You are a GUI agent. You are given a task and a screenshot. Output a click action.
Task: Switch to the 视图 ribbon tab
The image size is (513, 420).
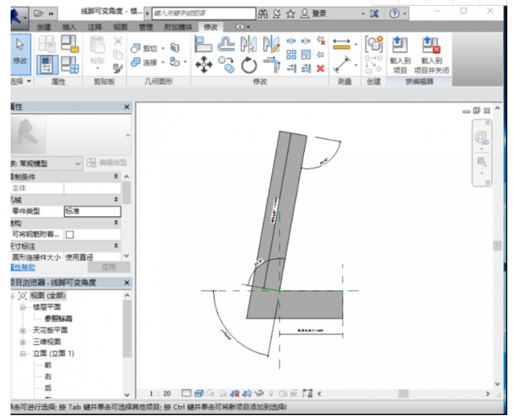(119, 27)
